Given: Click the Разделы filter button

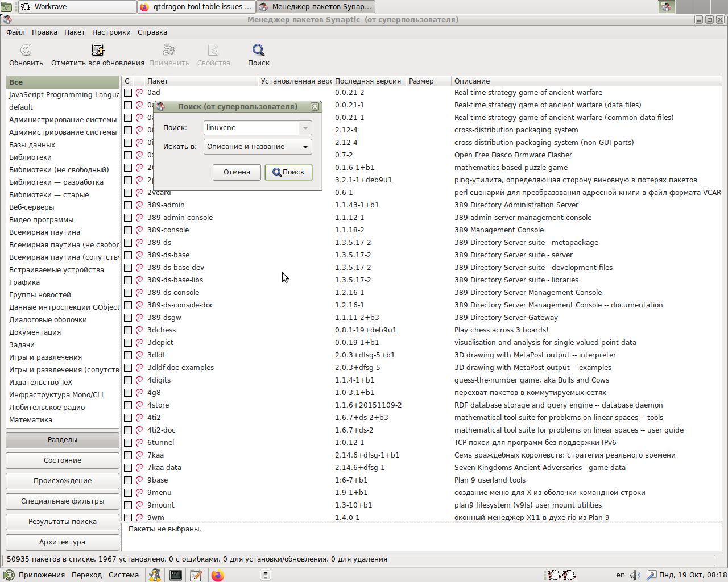Looking at the screenshot, I should point(63,440).
